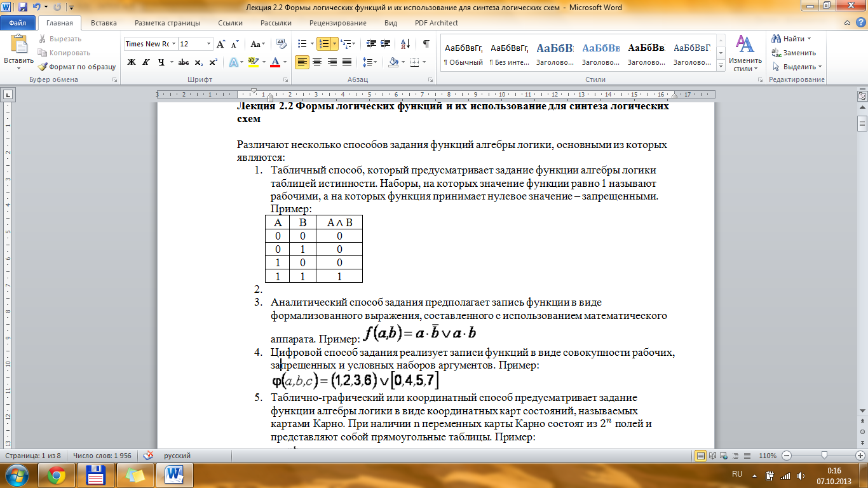
Task: Expand the Styles gallery More arrow
Action: [x=720, y=67]
